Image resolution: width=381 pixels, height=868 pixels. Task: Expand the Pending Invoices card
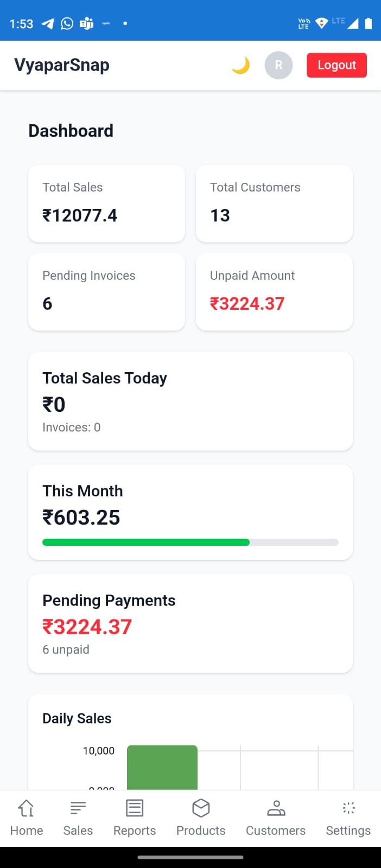106,291
